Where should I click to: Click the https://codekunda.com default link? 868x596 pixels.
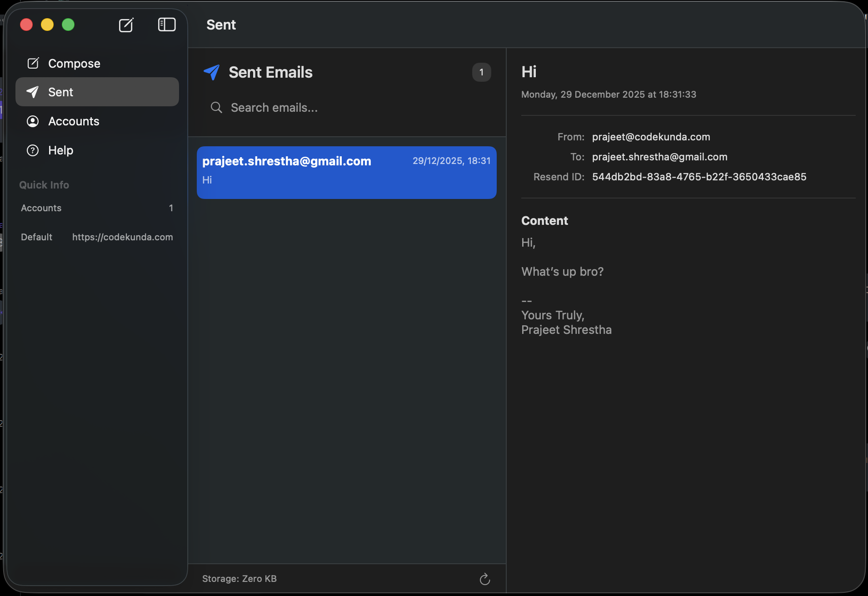pyautogui.click(x=122, y=237)
